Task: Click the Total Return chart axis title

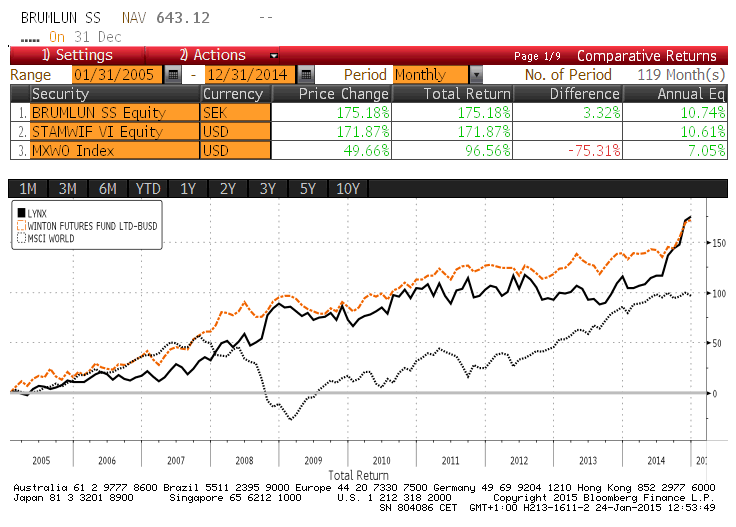Action: click(x=358, y=475)
